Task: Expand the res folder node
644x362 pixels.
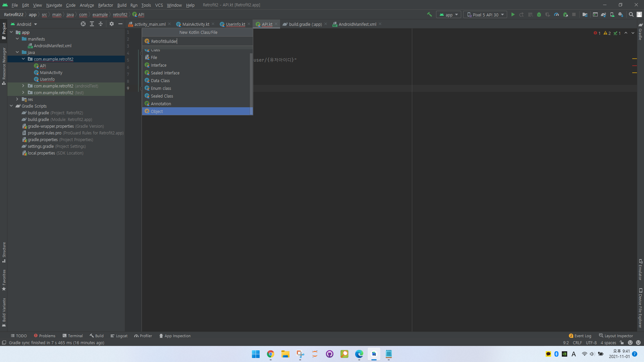Action: [17, 99]
